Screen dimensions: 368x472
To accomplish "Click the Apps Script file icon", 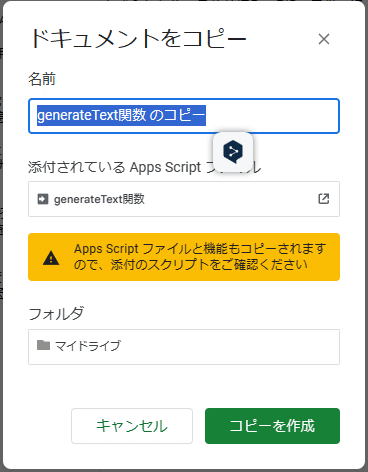I will coord(43,199).
